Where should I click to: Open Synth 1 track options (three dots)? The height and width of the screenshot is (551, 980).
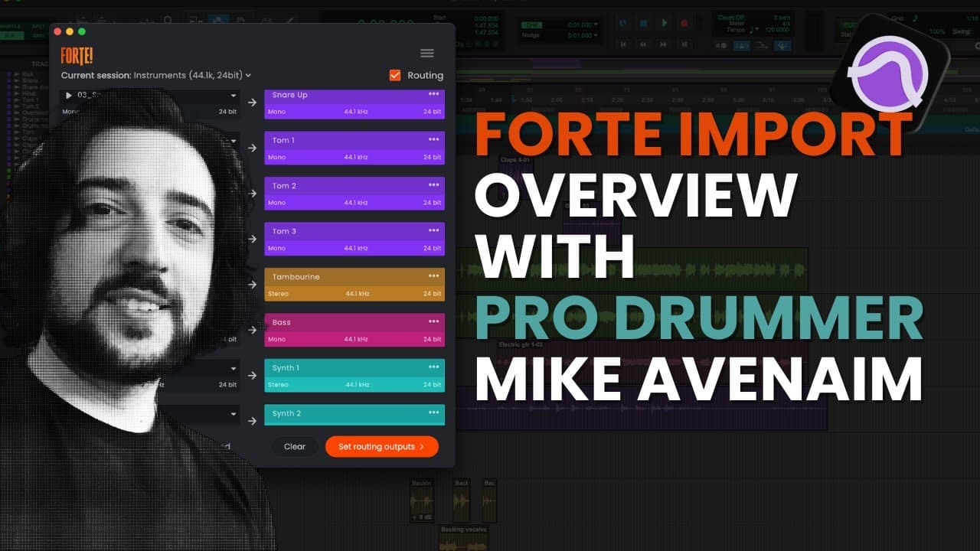coord(434,367)
